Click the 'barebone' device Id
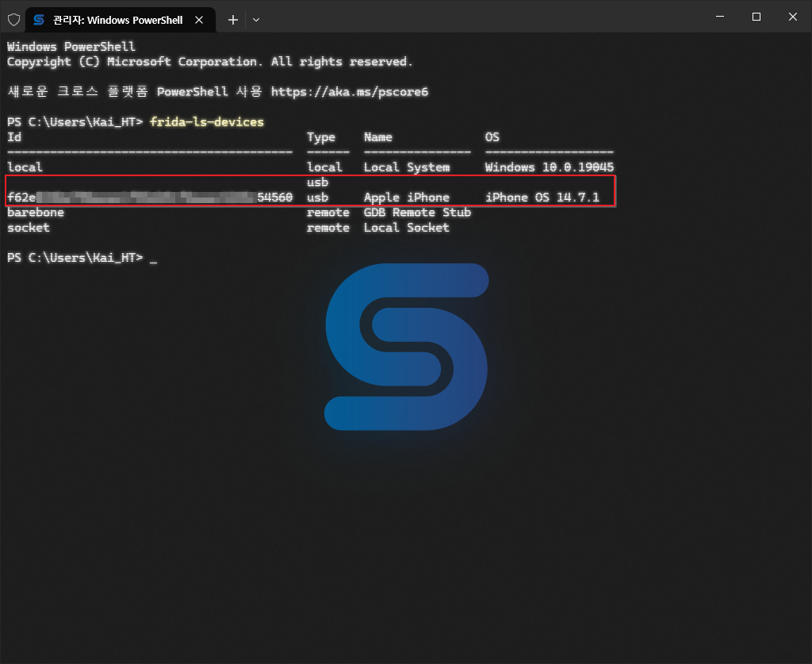 tap(36, 213)
